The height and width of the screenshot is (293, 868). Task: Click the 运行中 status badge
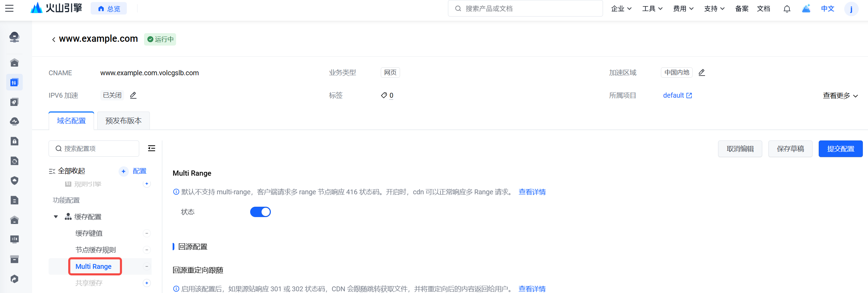coord(160,39)
